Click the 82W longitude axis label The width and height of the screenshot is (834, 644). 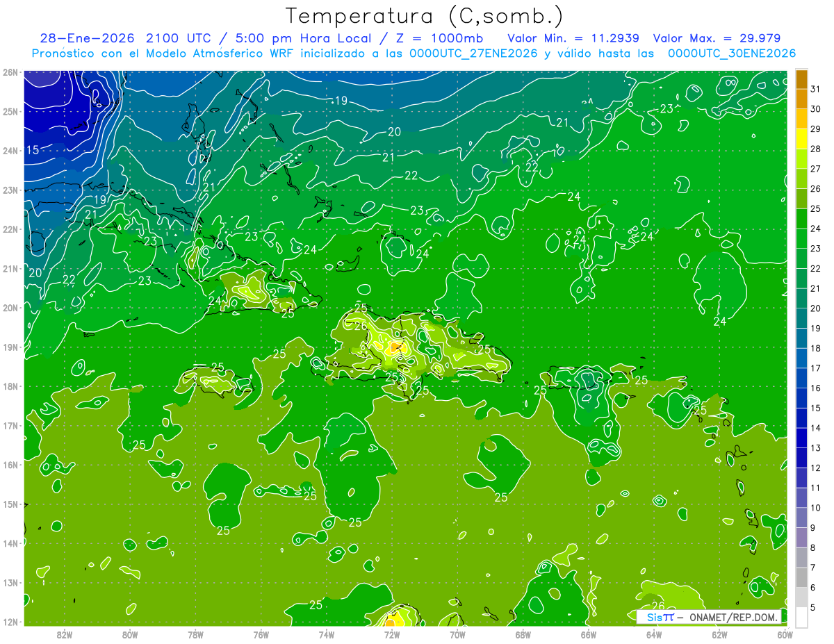(x=65, y=634)
